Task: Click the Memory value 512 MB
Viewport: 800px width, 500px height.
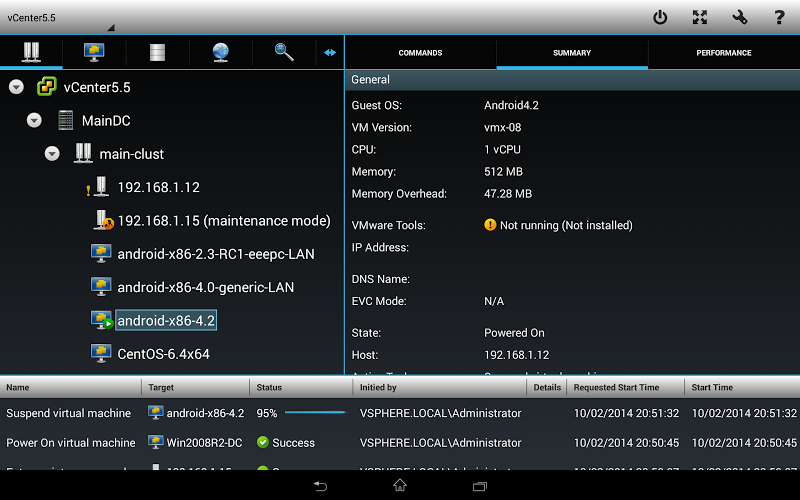Action: coord(503,171)
